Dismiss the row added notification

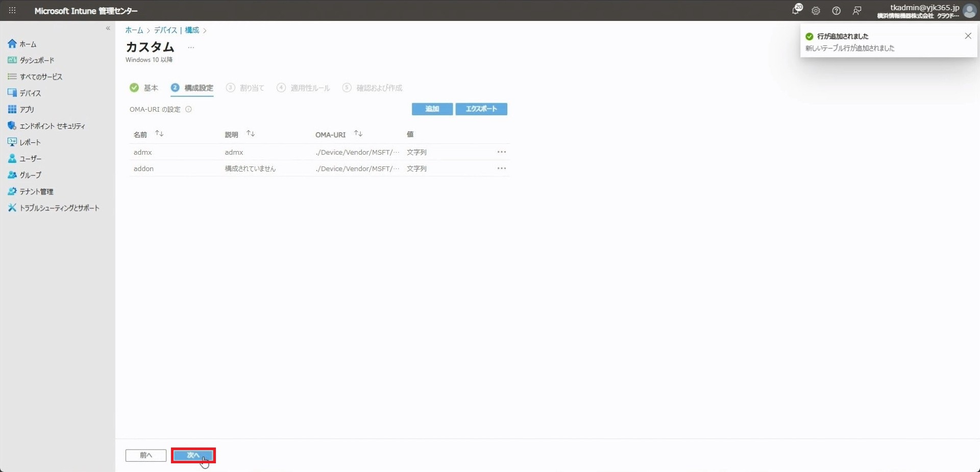[968, 36]
